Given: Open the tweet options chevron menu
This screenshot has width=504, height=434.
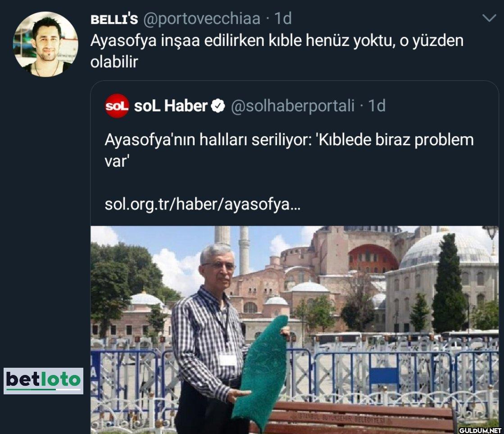Looking at the screenshot, I should click(x=489, y=18).
